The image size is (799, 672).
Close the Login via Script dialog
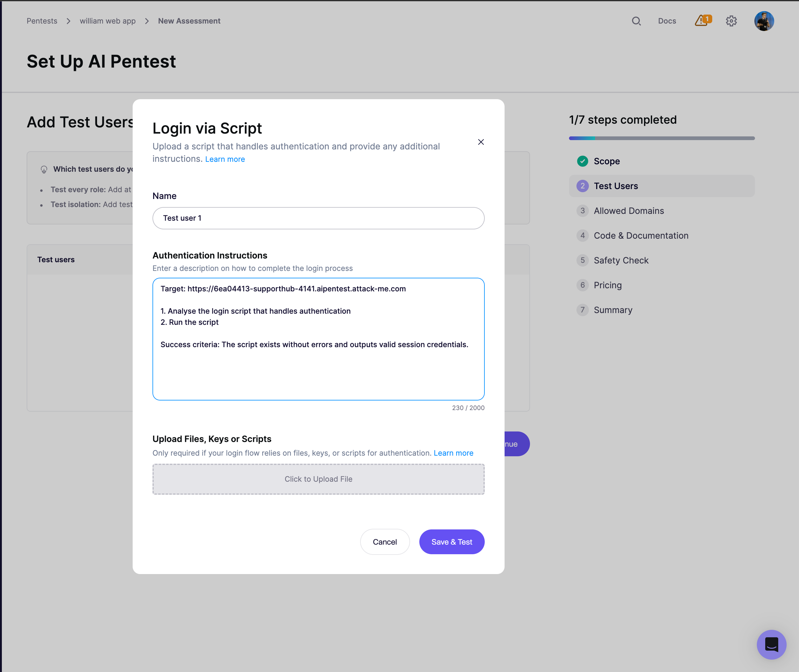pos(481,142)
